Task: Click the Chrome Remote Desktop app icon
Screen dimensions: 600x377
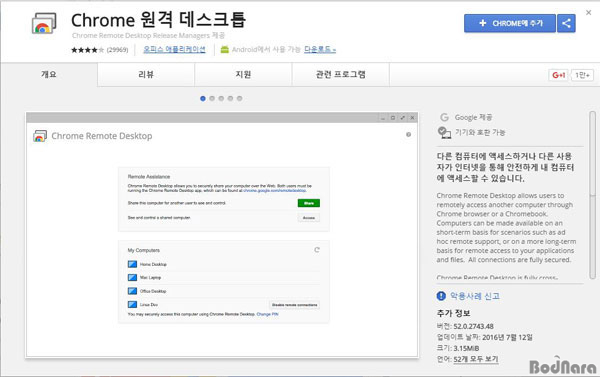Action: [x=44, y=24]
